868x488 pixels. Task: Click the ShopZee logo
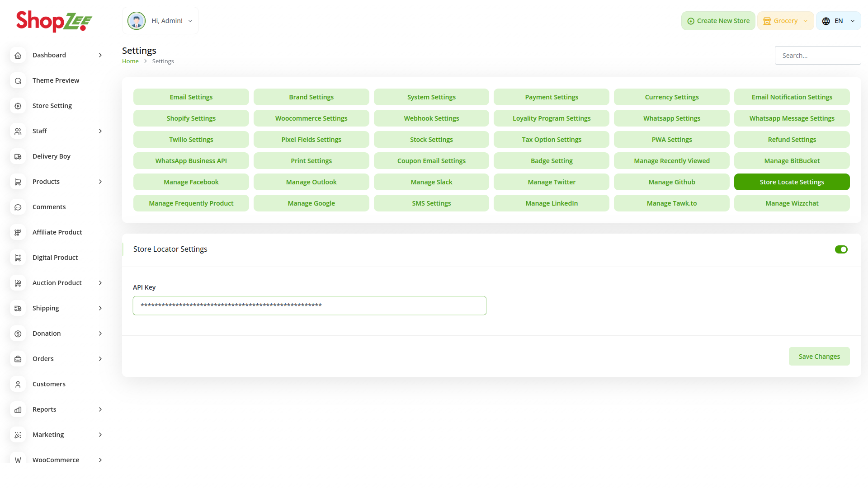[x=54, y=21]
